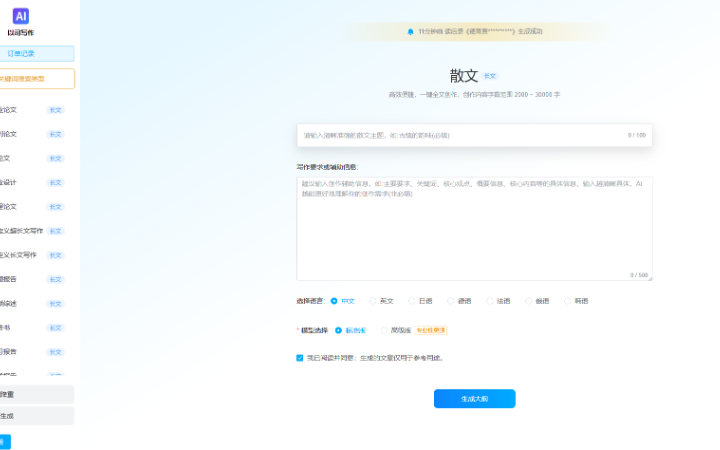Click the orange badge next to 高级版
The height and width of the screenshot is (450, 720).
click(x=431, y=331)
